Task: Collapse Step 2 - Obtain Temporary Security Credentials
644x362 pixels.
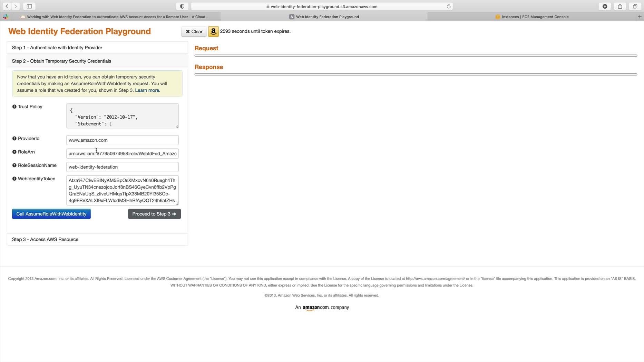Action: click(97, 61)
